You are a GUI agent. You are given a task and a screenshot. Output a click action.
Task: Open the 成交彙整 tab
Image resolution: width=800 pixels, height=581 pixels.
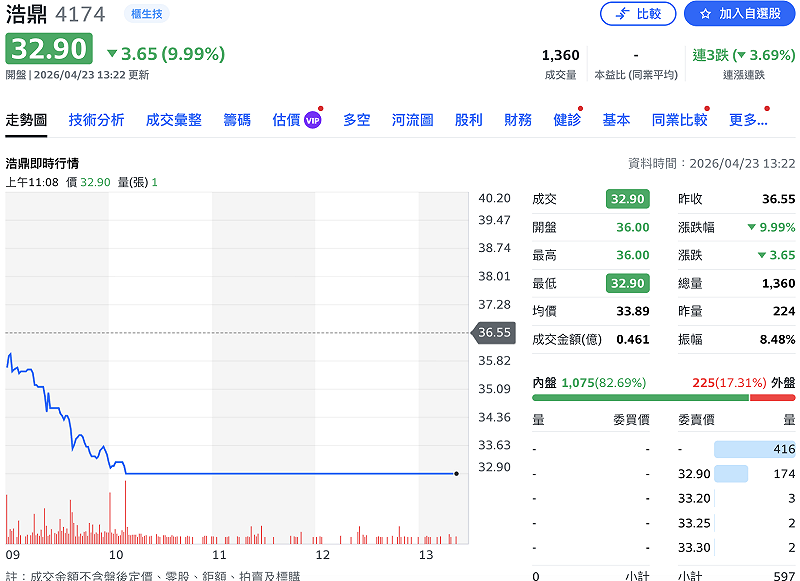[174, 120]
